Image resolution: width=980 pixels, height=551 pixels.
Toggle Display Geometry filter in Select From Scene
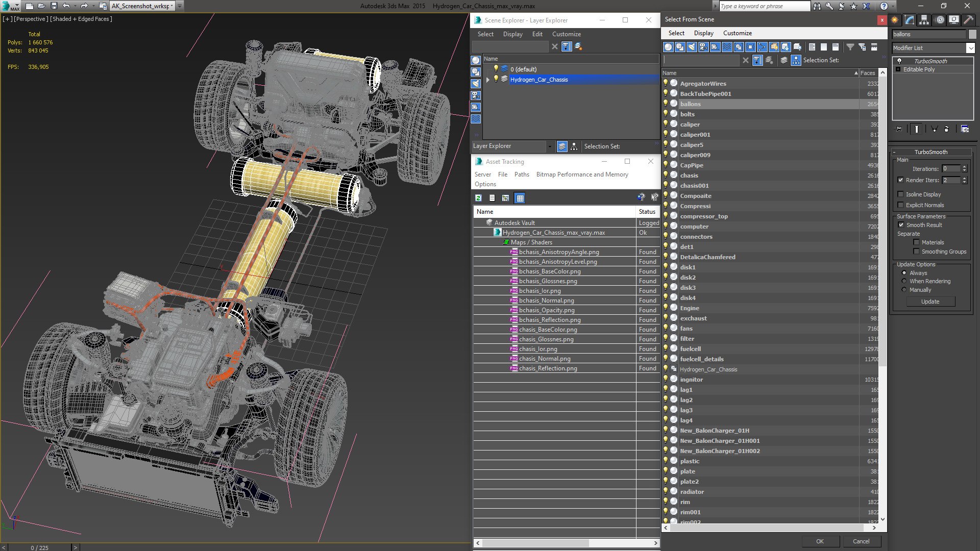[668, 47]
